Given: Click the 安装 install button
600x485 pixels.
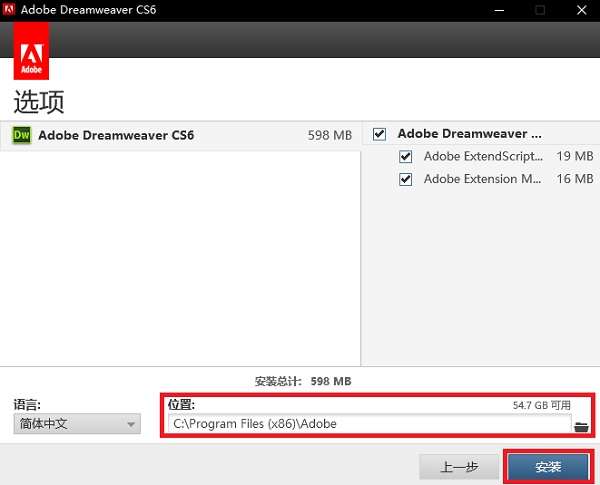Looking at the screenshot, I should click(548, 467).
